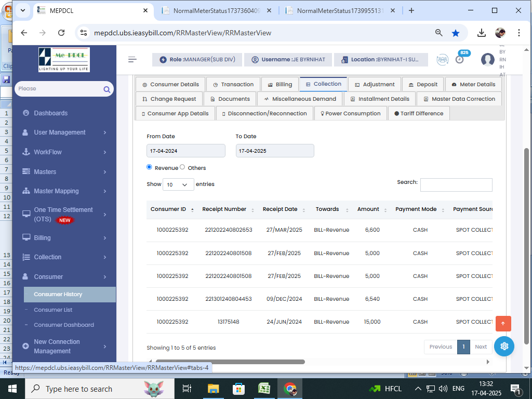Open Task View on taskbar
The height and width of the screenshot is (399, 532).
(187, 389)
